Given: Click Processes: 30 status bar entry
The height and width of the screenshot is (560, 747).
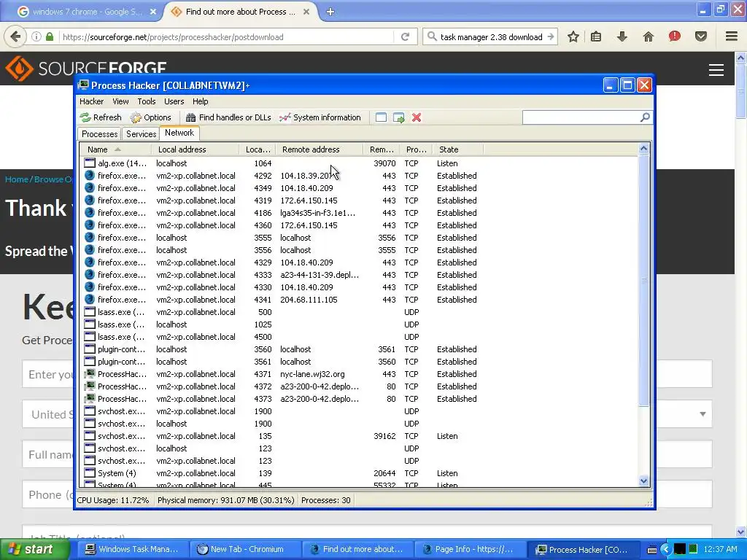Looking at the screenshot, I should coord(326,500).
